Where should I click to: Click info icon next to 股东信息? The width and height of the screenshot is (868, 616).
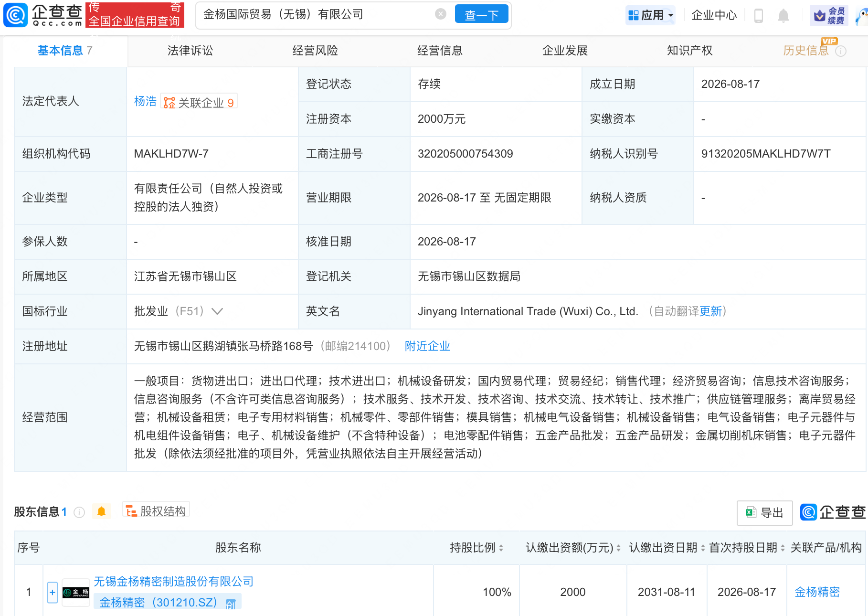79,512
